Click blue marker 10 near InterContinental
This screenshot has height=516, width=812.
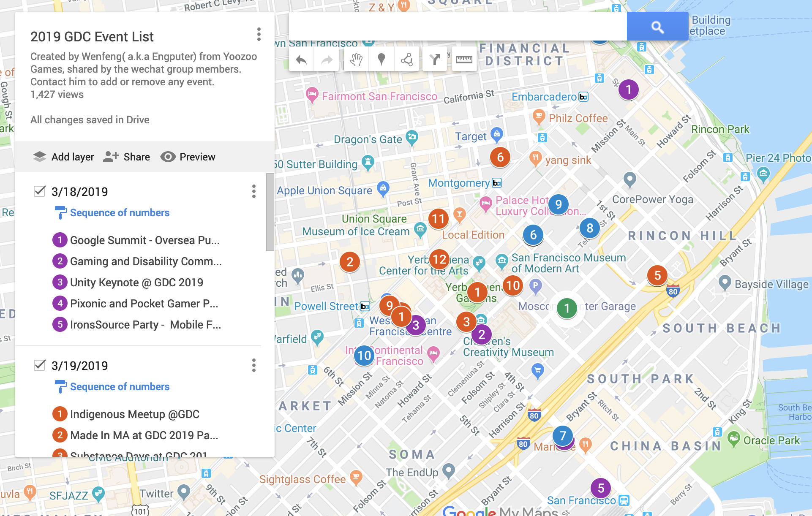(364, 356)
